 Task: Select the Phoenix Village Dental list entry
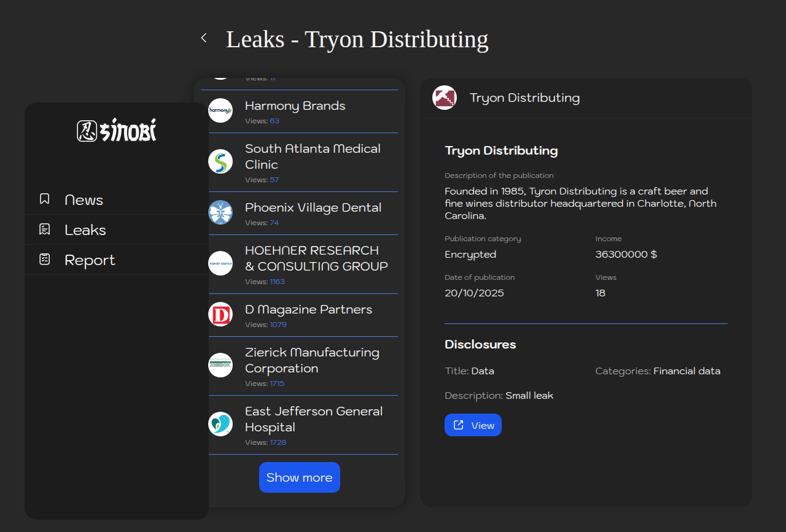coord(313,208)
